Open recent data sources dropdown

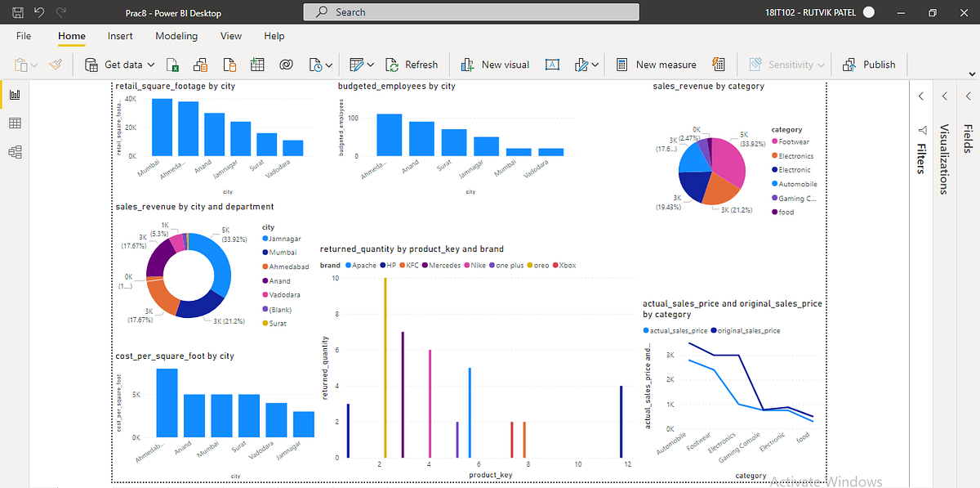321,64
